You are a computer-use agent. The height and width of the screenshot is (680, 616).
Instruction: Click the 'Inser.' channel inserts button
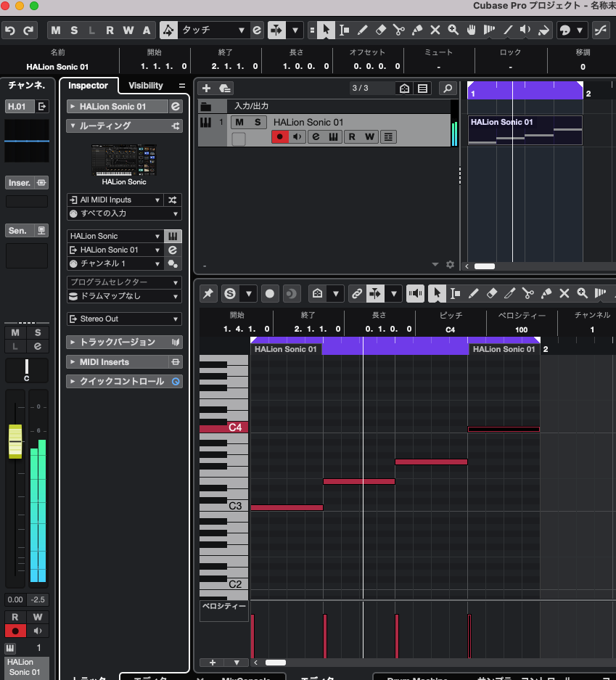click(x=26, y=183)
